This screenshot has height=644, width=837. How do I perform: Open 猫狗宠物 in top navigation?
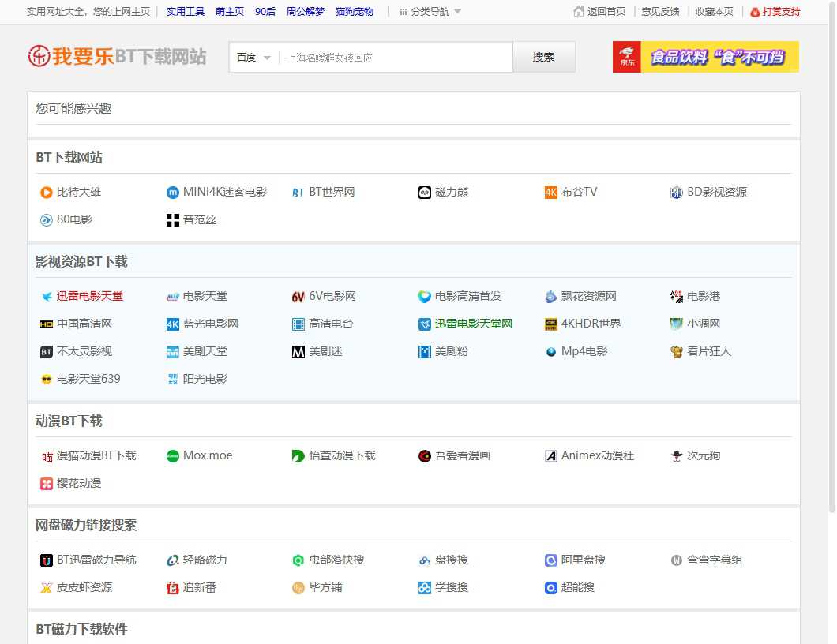(x=355, y=12)
